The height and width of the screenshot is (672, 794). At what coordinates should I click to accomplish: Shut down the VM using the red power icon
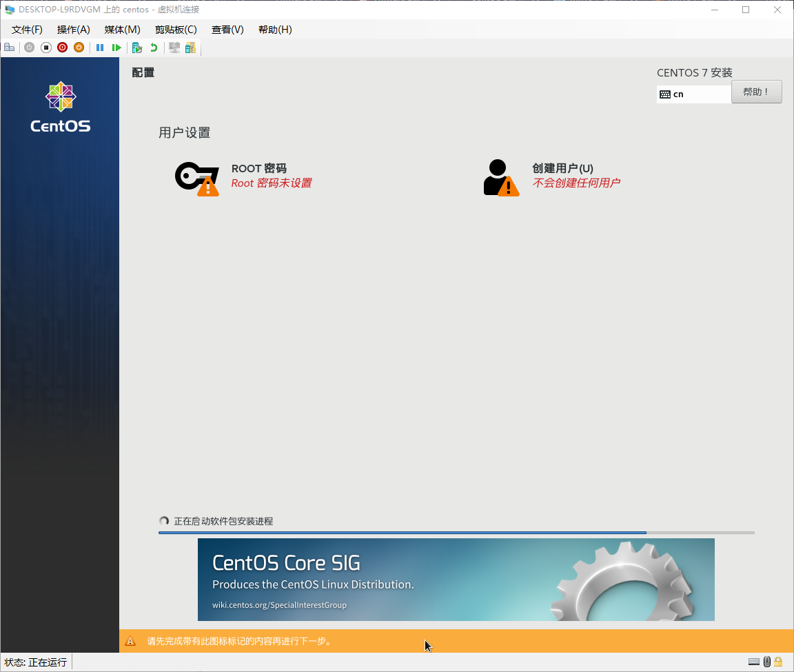tap(62, 48)
